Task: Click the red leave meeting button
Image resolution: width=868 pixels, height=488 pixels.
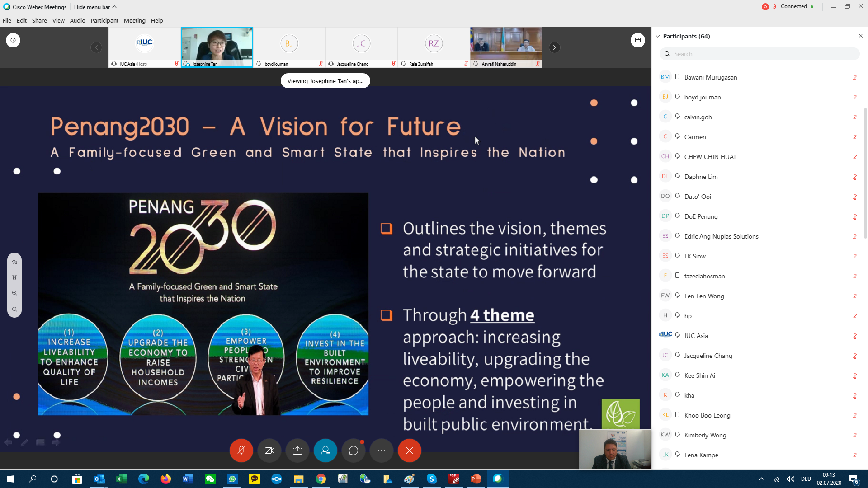Action: (410, 450)
